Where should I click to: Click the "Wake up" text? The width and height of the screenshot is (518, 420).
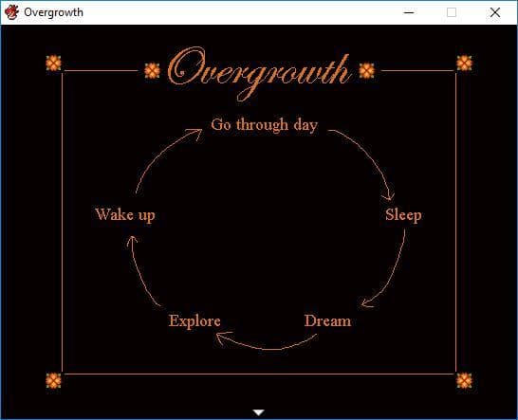125,215
